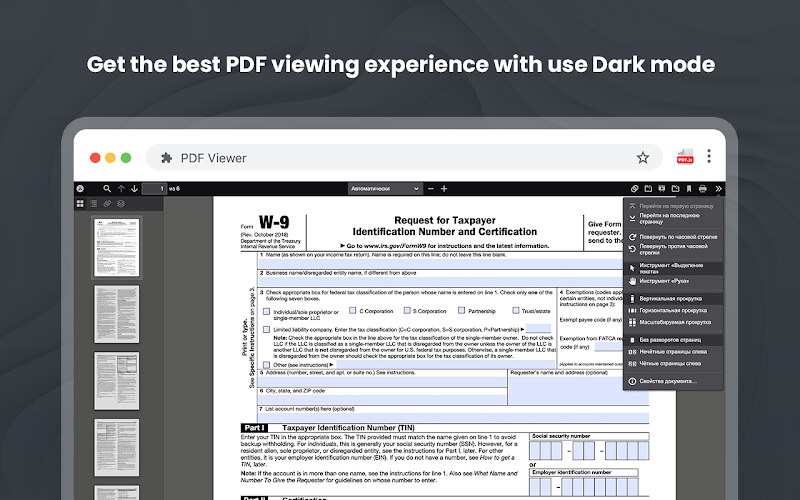Print the document with printer icon

pyautogui.click(x=703, y=189)
